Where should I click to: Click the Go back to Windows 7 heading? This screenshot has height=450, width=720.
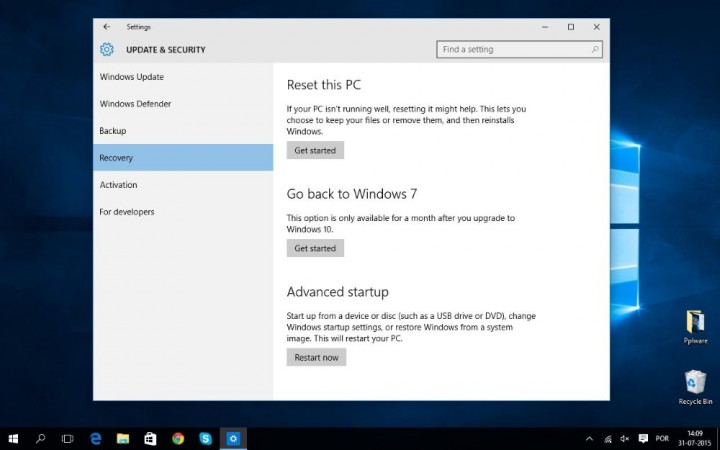pyautogui.click(x=352, y=194)
